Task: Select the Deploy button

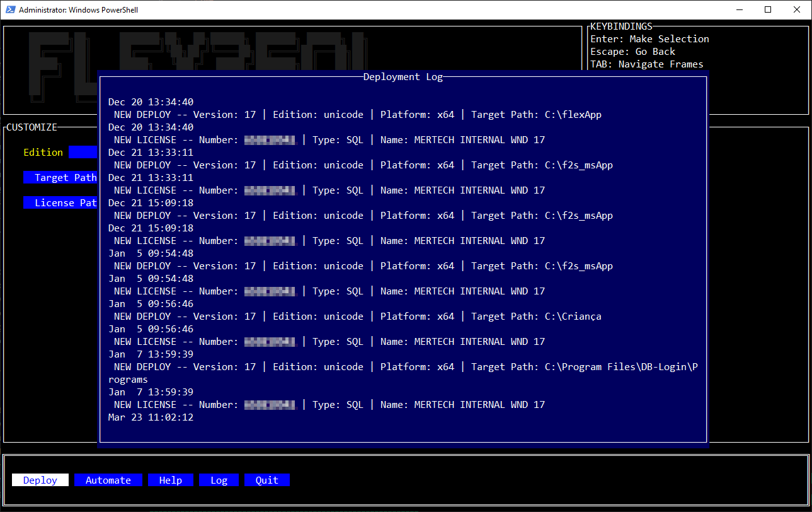Action: pyautogui.click(x=40, y=480)
